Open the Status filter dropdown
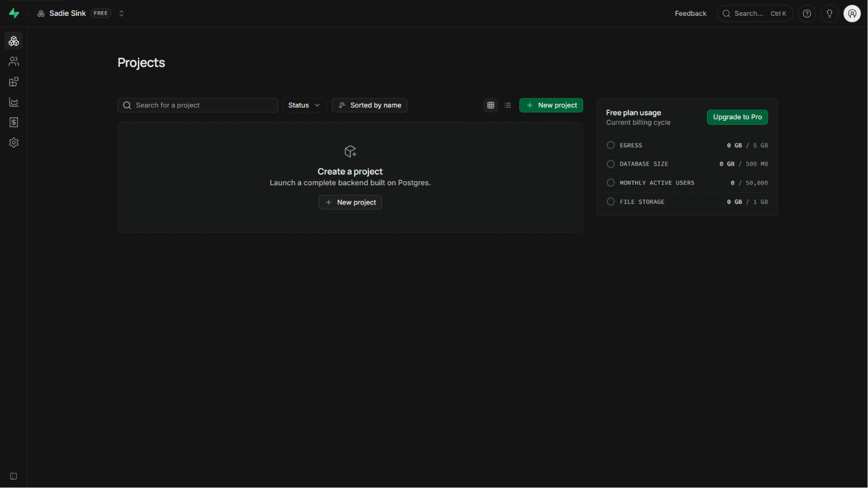This screenshot has width=868, height=488. [304, 105]
